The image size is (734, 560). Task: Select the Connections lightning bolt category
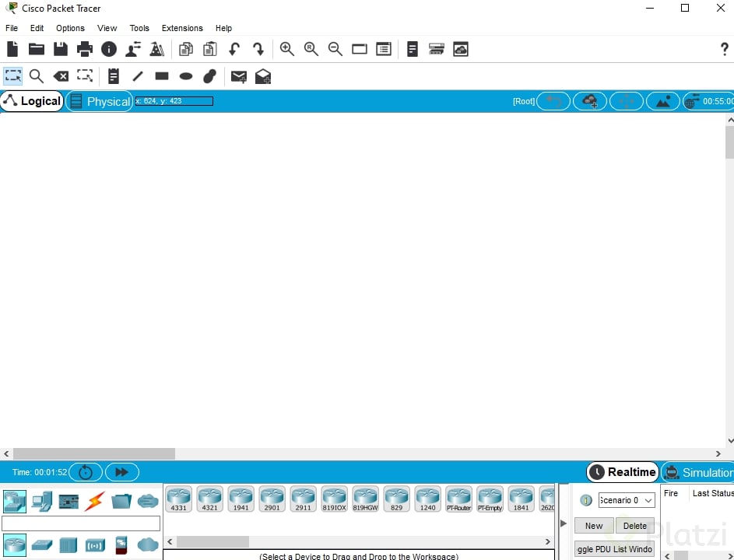94,502
